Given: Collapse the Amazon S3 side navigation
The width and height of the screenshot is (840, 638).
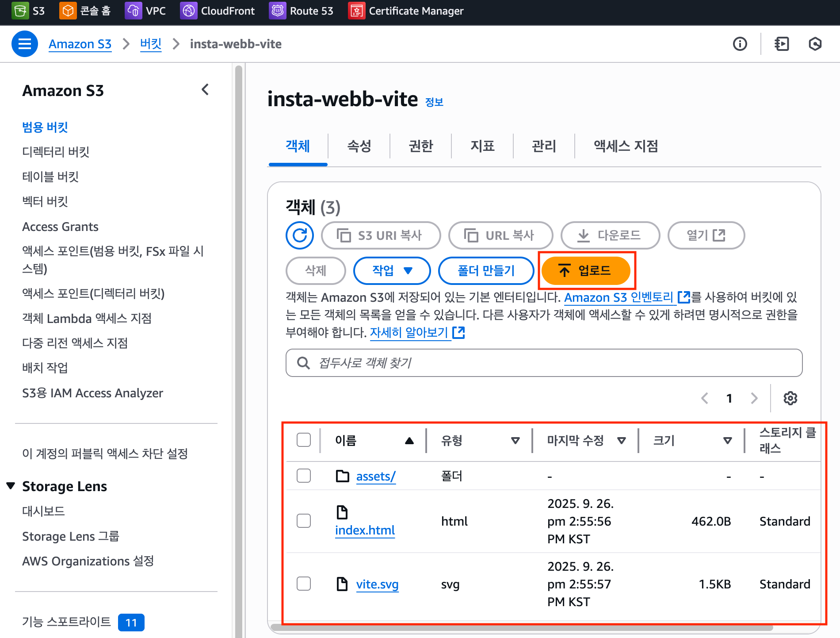Looking at the screenshot, I should tap(205, 90).
